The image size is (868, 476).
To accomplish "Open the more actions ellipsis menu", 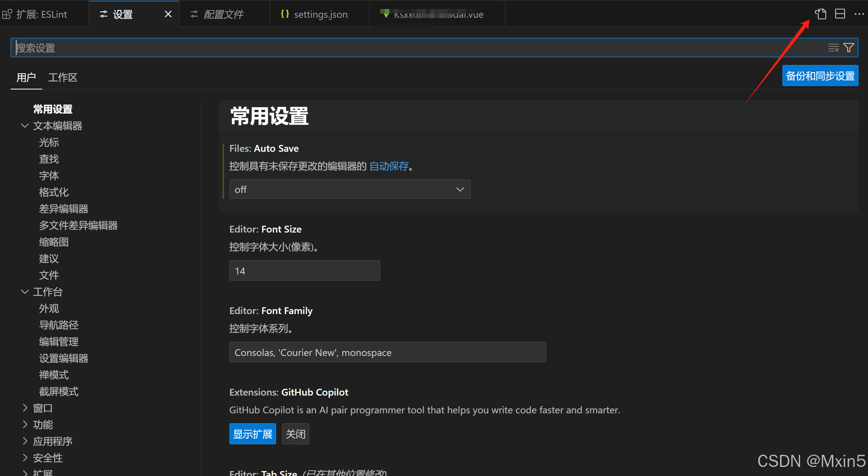I will tap(859, 14).
